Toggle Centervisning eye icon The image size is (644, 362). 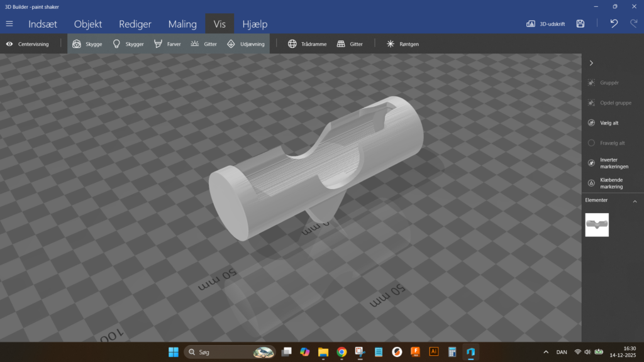[x=9, y=44]
